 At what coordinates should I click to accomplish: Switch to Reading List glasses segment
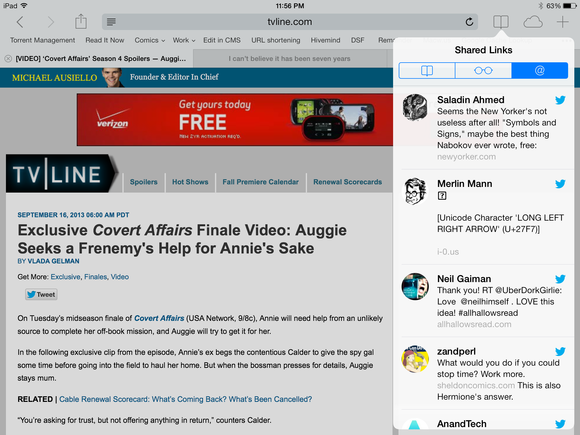483,70
